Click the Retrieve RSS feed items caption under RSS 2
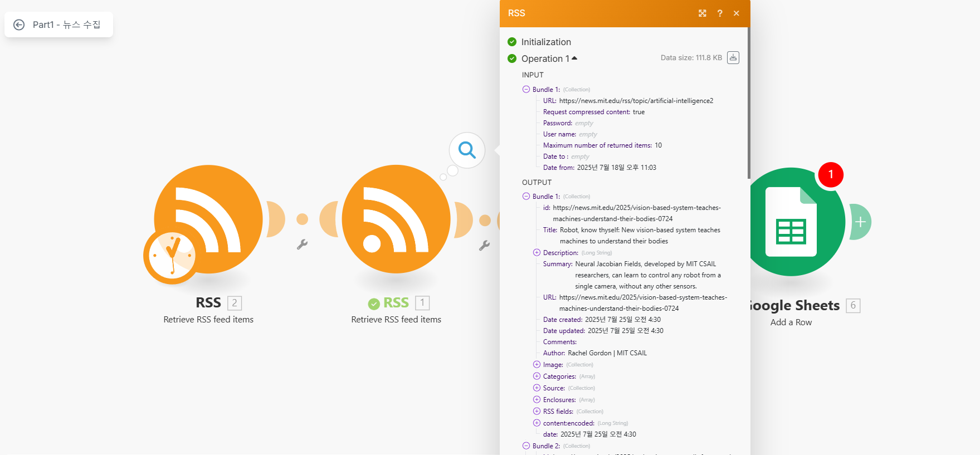Viewport: 980px width, 455px height. (208, 320)
